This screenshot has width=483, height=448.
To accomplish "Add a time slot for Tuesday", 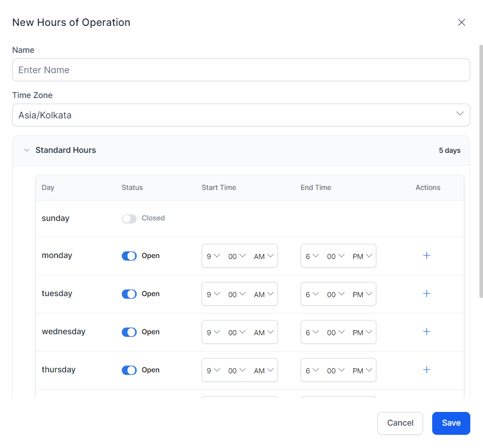I will click(x=427, y=294).
